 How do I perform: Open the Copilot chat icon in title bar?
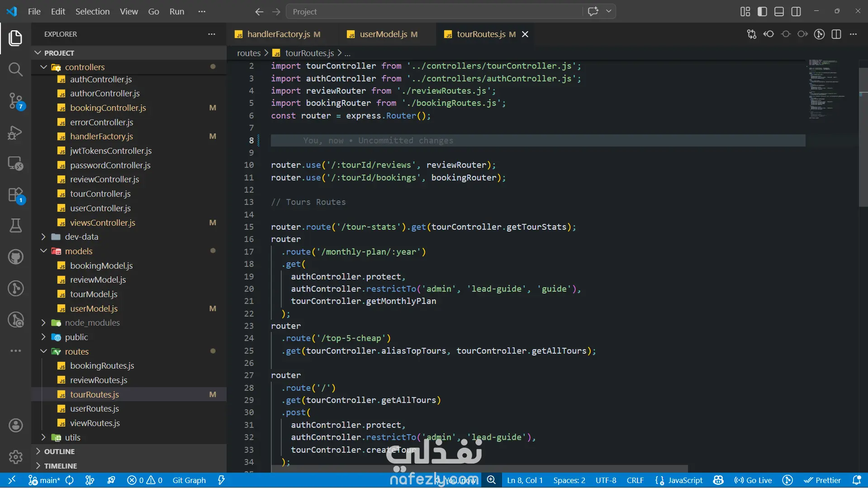click(593, 12)
